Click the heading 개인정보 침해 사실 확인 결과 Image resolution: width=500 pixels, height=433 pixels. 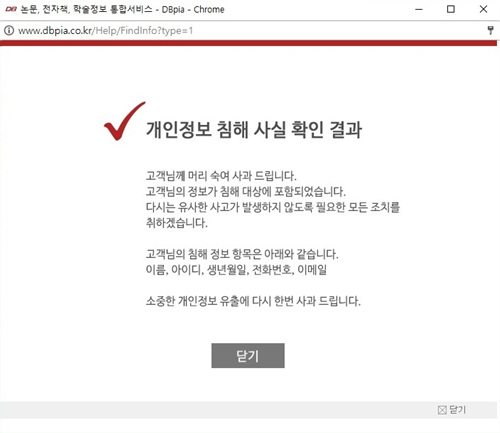pyautogui.click(x=254, y=129)
